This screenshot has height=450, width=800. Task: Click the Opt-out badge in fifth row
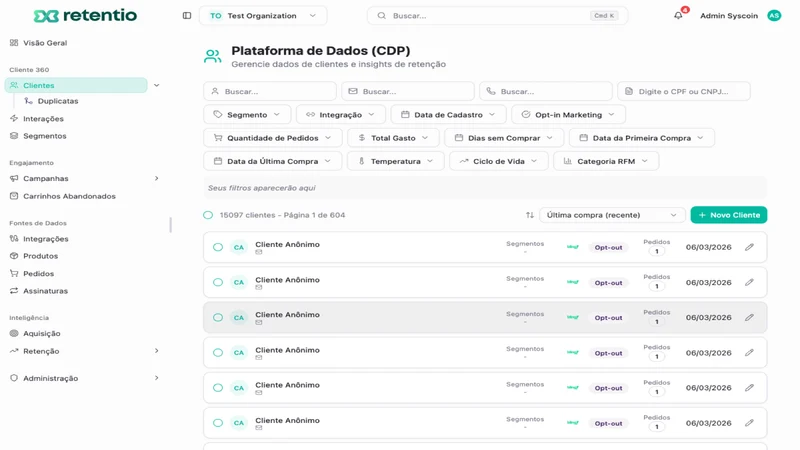coord(608,388)
